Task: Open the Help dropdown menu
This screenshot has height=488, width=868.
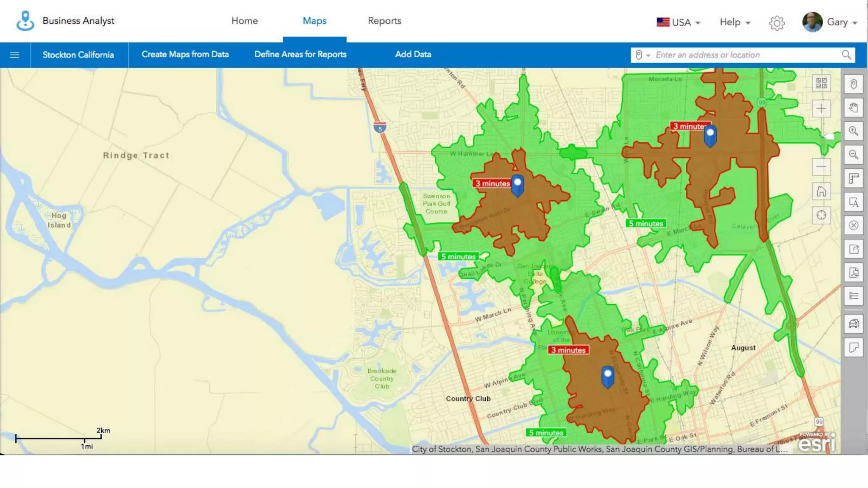Action: tap(734, 22)
